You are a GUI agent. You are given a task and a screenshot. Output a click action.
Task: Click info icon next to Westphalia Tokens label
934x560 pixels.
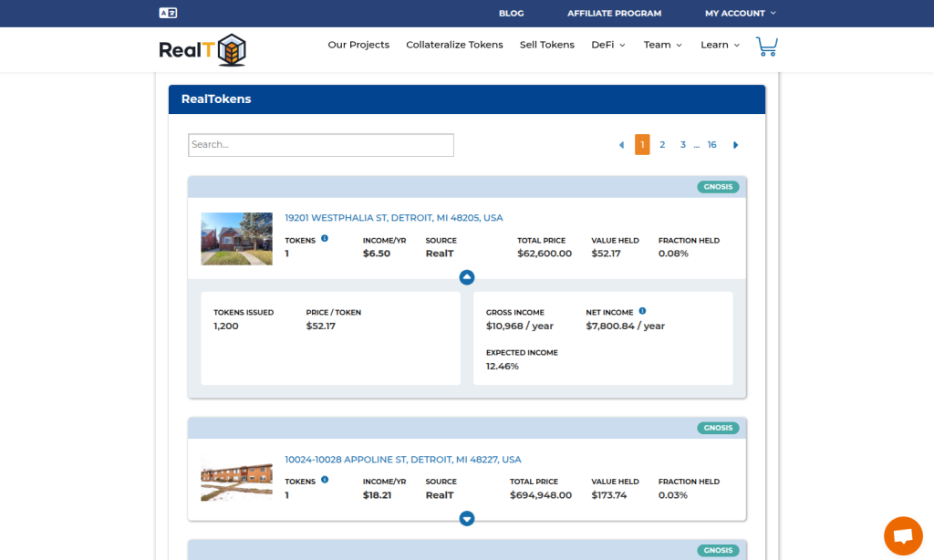[x=325, y=238]
